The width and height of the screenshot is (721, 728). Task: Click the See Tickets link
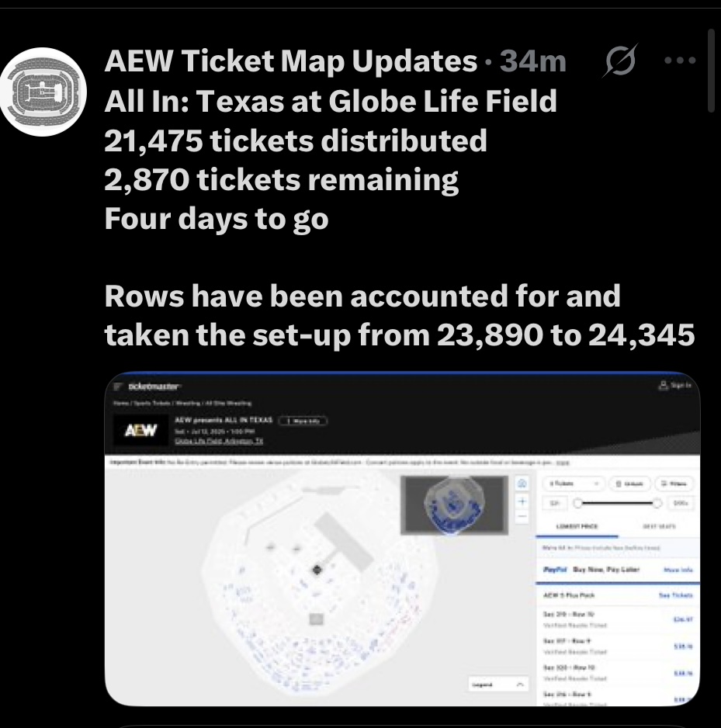[674, 595]
